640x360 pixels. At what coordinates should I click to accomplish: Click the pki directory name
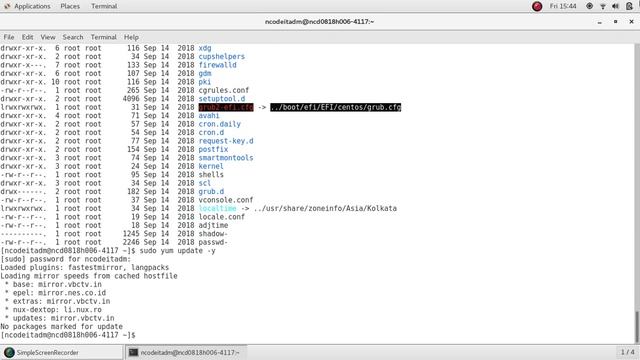[x=205, y=82]
